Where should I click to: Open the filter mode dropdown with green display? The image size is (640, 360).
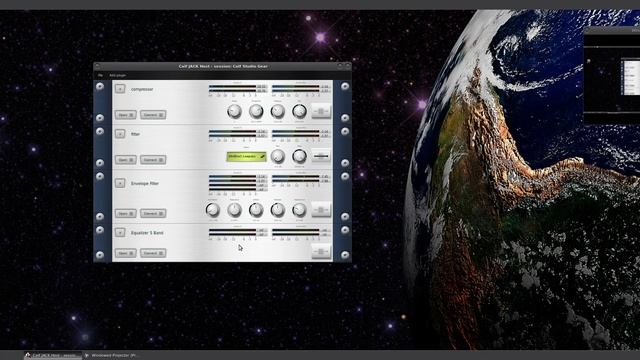pos(246,156)
